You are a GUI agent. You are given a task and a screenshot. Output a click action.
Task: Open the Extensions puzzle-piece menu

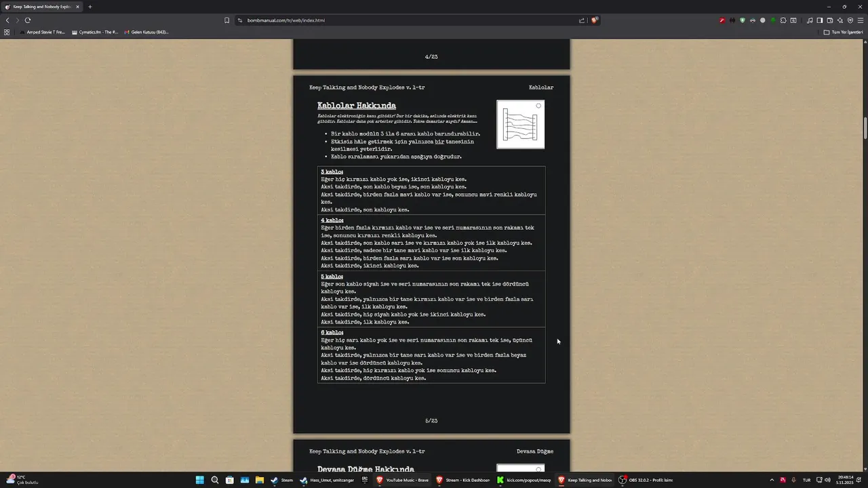coord(783,20)
